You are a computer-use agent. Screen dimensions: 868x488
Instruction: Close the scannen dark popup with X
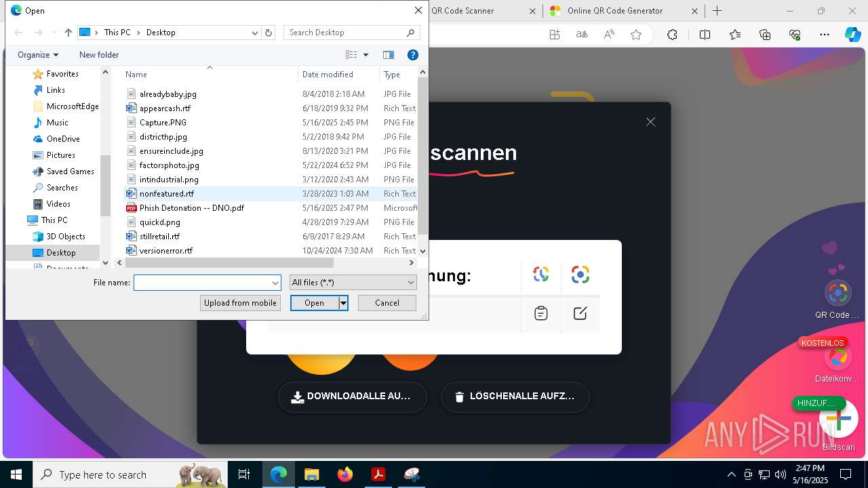651,122
